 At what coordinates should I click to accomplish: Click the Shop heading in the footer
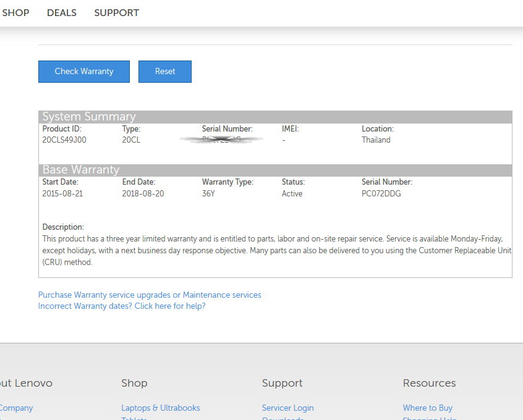[134, 384]
